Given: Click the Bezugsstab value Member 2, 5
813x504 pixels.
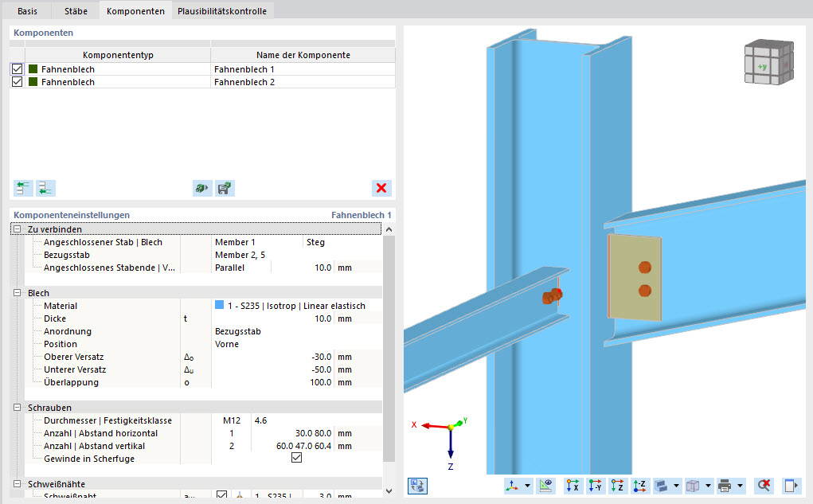Looking at the screenshot, I should tap(240, 255).
